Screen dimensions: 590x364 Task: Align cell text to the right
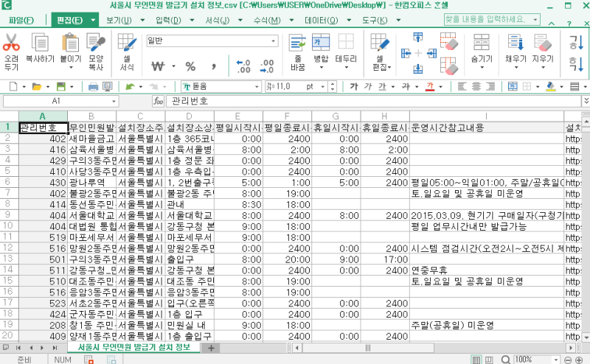pos(490,86)
